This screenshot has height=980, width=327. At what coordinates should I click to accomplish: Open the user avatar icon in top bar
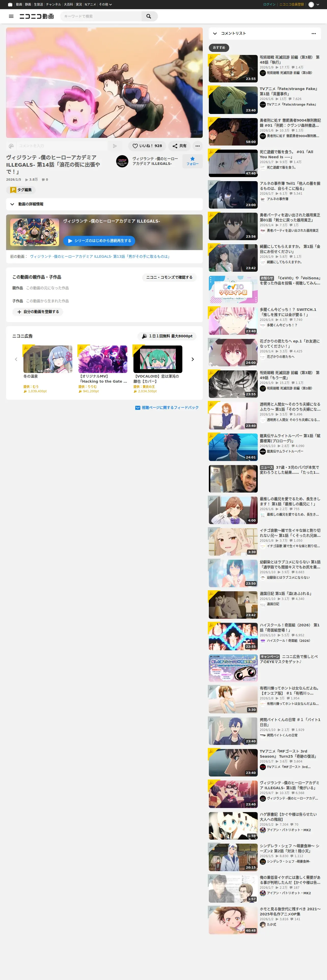point(311,5)
